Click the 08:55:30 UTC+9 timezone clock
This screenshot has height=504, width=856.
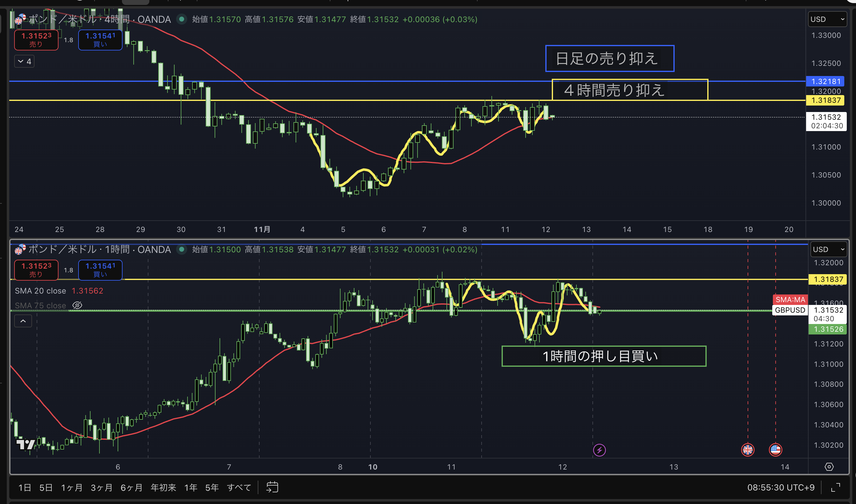click(x=781, y=488)
